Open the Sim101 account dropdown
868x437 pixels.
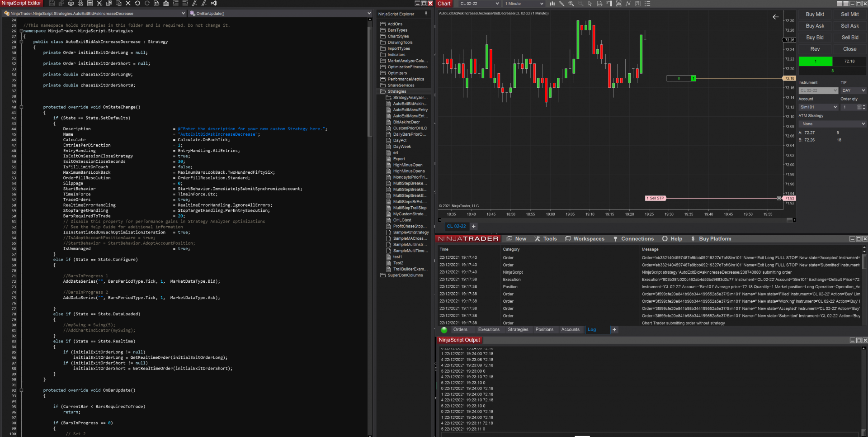818,107
